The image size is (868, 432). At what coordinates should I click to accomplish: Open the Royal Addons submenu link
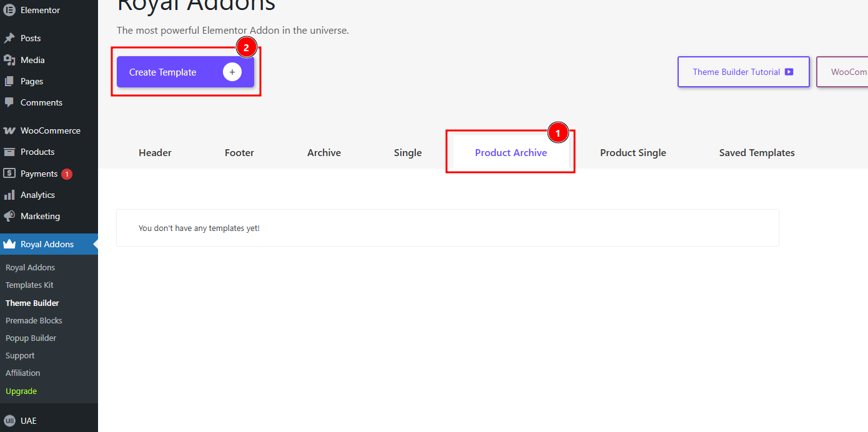point(30,267)
